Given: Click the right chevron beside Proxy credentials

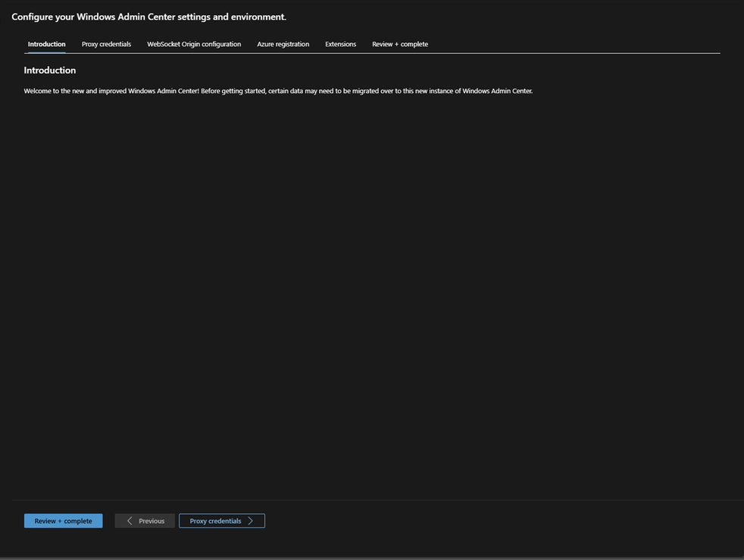Looking at the screenshot, I should tap(251, 521).
